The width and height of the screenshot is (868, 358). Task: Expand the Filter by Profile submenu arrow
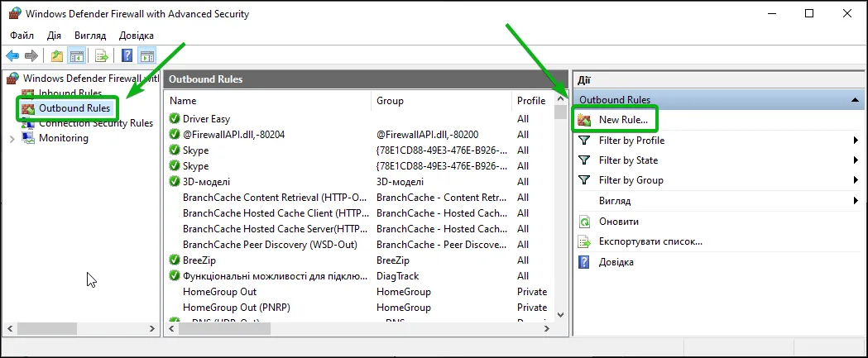(856, 141)
